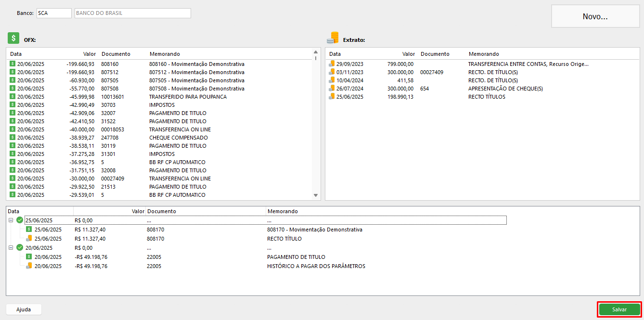Select extrato RECTO TÍTULOS row
Viewport: 644px width, 320px height.
point(482,96)
